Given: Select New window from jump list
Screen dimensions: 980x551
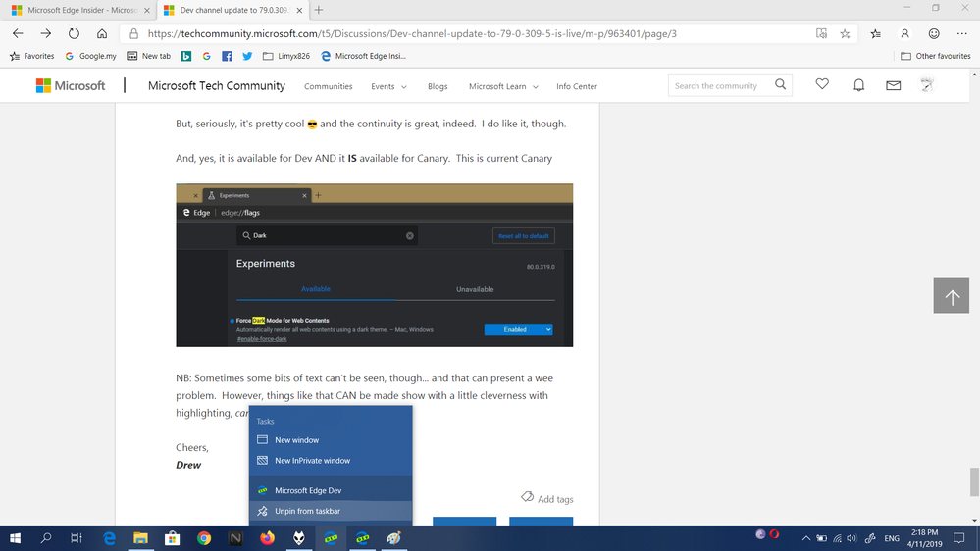Looking at the screenshot, I should 331,440.
